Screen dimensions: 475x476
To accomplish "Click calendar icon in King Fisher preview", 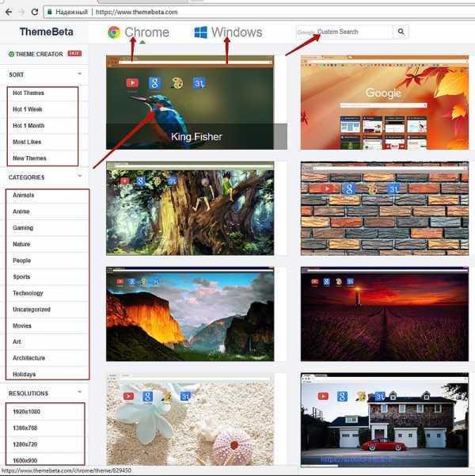I will [x=199, y=83].
